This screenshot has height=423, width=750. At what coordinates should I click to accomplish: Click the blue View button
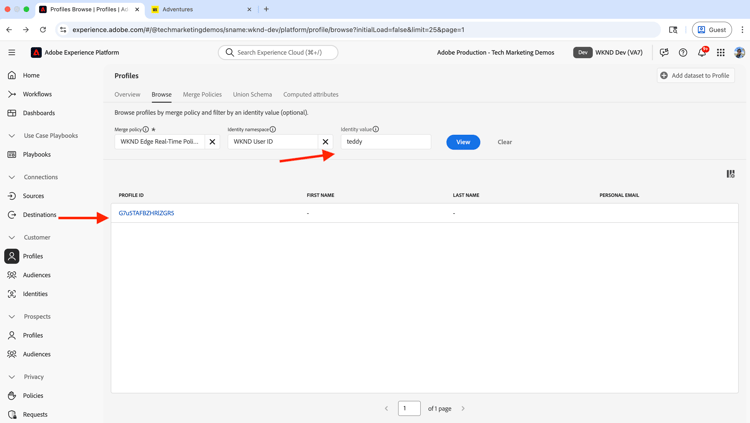pos(463,142)
